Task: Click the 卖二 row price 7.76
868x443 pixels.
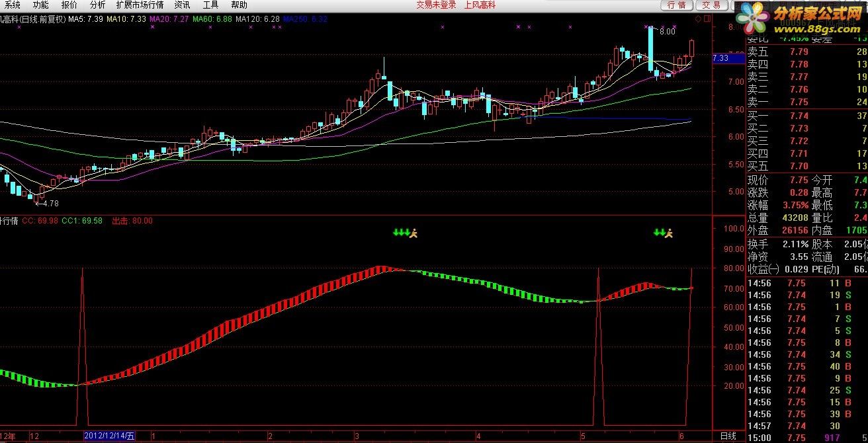Action: coord(799,89)
